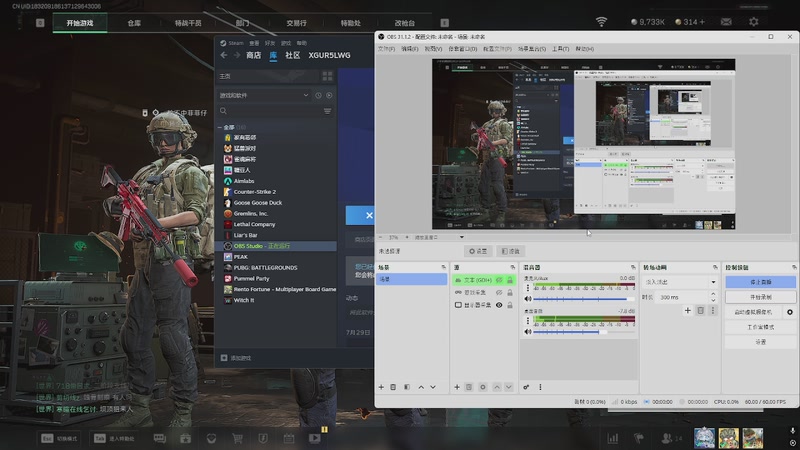Move scene down with arrow in scenes panel
Screen dimensions: 800x450
(433, 387)
